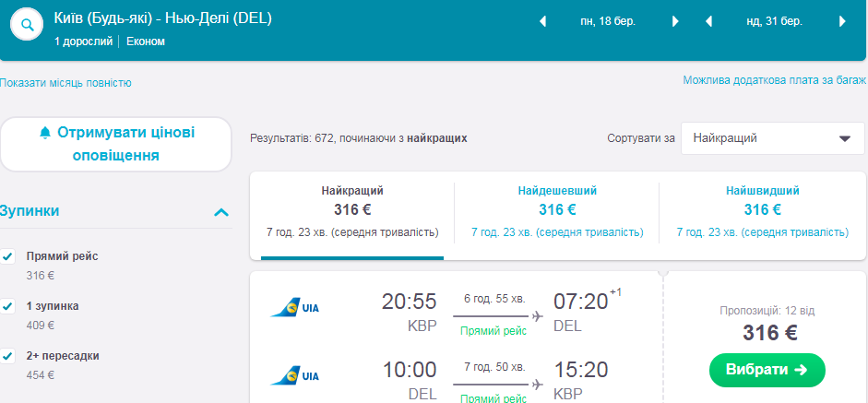
Task: Uncheck the Прямий рейс checkbox
Action: 8,256
